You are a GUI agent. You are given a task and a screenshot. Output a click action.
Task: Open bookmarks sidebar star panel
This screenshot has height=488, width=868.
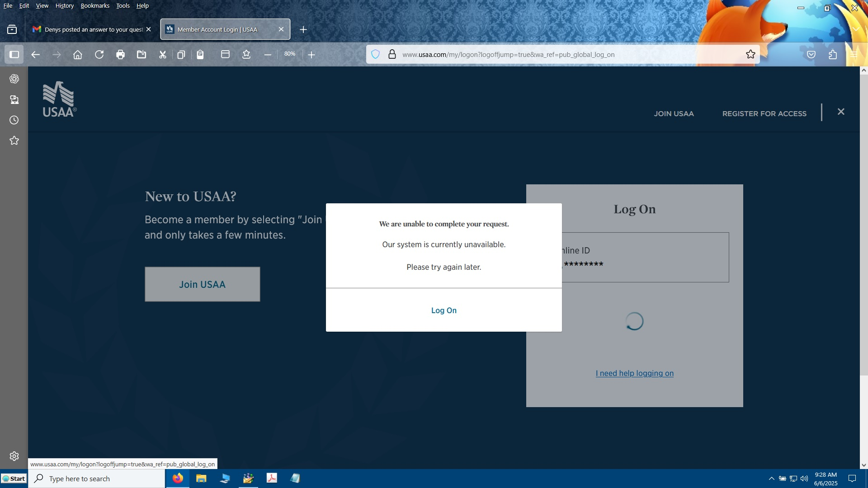[x=14, y=141]
